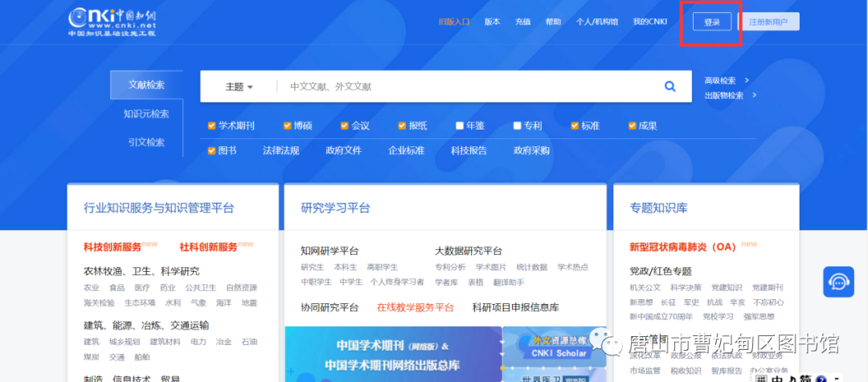Click 建筑、能源、冶炼、交通运输 heading
Screen dimensions: 868x382
tap(147, 326)
